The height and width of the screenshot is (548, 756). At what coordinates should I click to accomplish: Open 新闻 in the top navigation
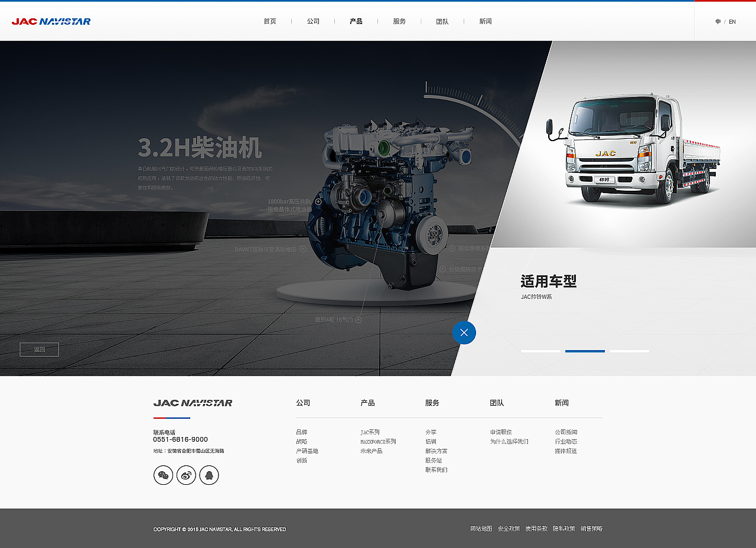coord(485,21)
